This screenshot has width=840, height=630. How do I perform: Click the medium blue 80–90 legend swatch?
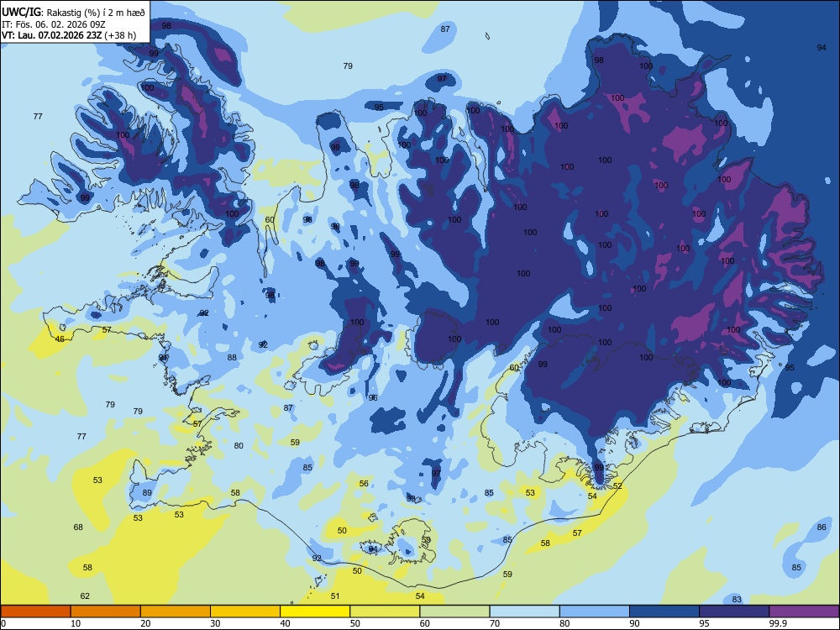coord(595,612)
